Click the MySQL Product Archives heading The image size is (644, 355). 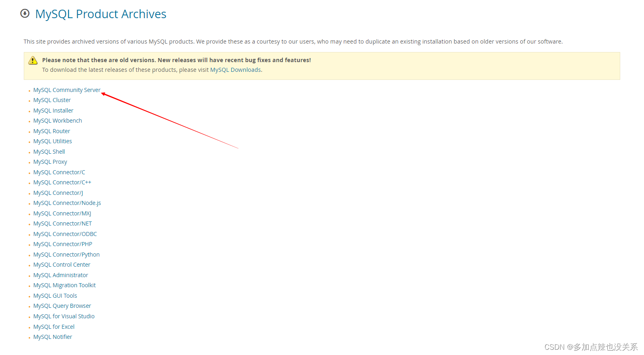[101, 14]
